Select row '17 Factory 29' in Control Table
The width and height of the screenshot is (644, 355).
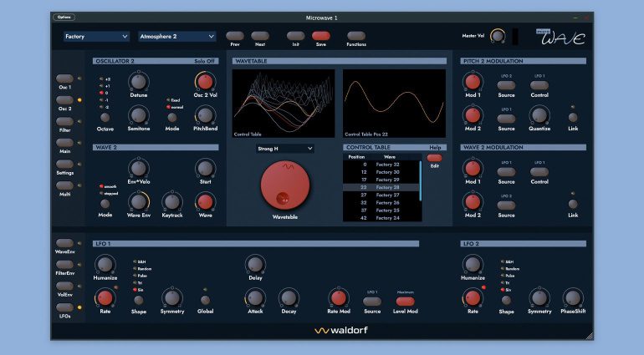coord(381,180)
